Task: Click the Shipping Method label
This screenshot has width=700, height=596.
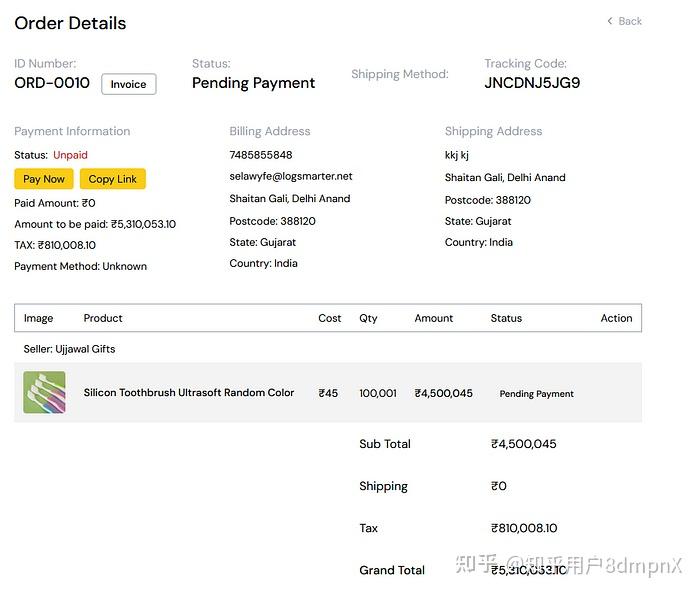Action: click(x=400, y=74)
